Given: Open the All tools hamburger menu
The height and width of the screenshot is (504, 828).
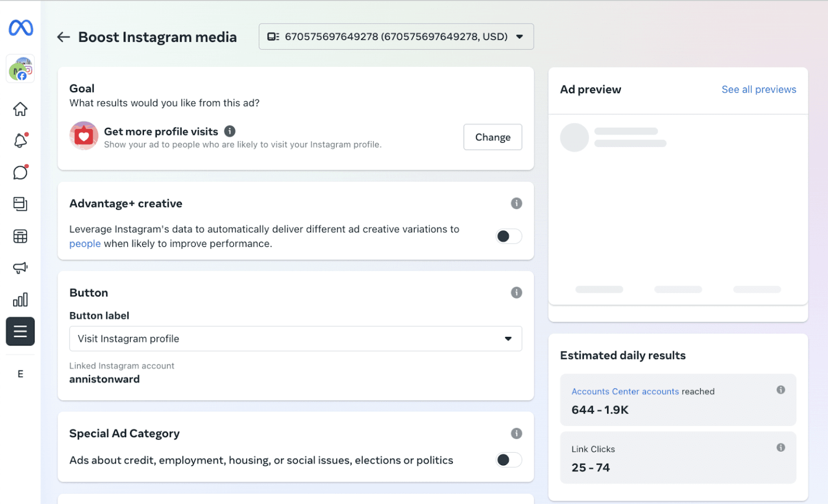Looking at the screenshot, I should [20, 332].
